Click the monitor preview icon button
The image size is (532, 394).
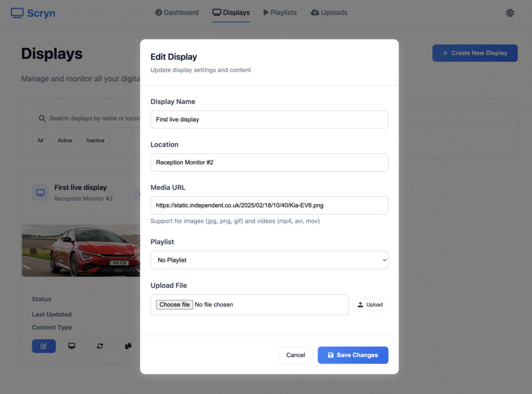[72, 346]
